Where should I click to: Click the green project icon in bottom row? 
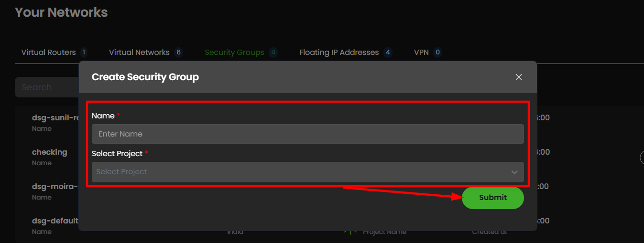pyautogui.click(x=350, y=232)
